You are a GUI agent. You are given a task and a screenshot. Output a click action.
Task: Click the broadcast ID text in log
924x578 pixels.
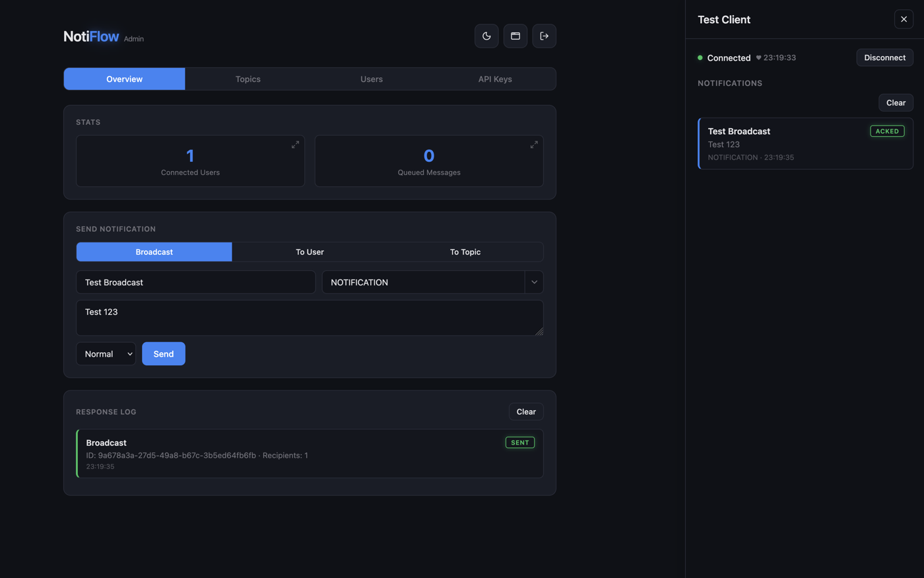click(x=171, y=455)
